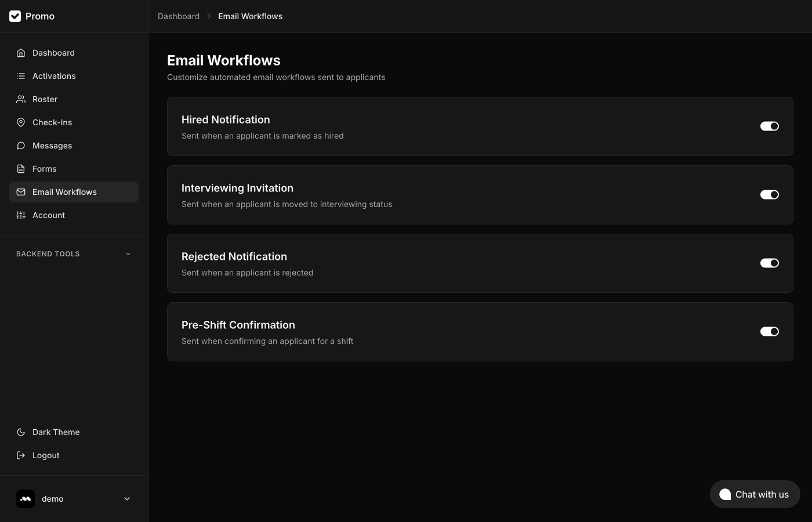The image size is (812, 522).
Task: Open the Account menu item
Action: click(x=49, y=215)
